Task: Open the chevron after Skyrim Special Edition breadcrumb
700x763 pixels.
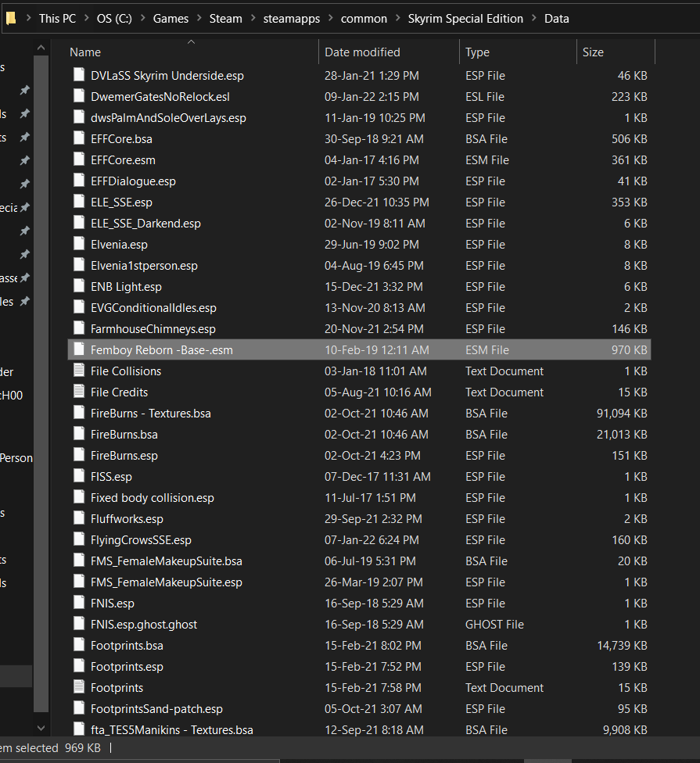Action: (534, 18)
